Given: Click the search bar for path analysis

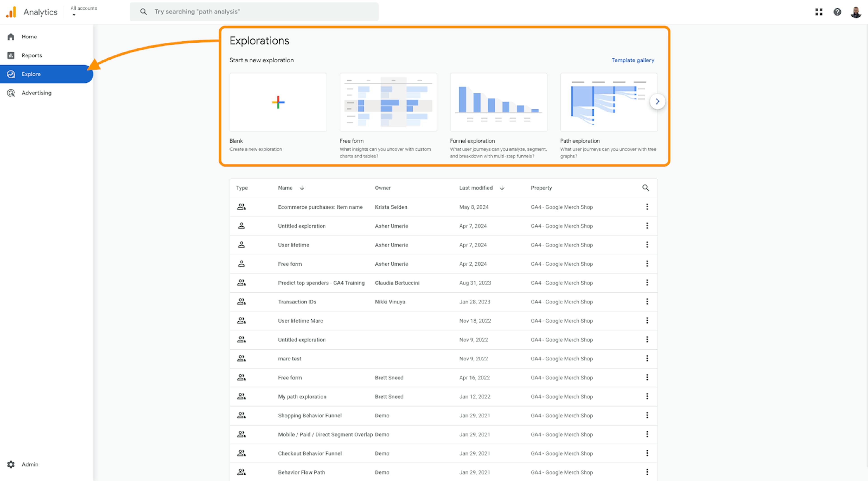Looking at the screenshot, I should coord(254,12).
